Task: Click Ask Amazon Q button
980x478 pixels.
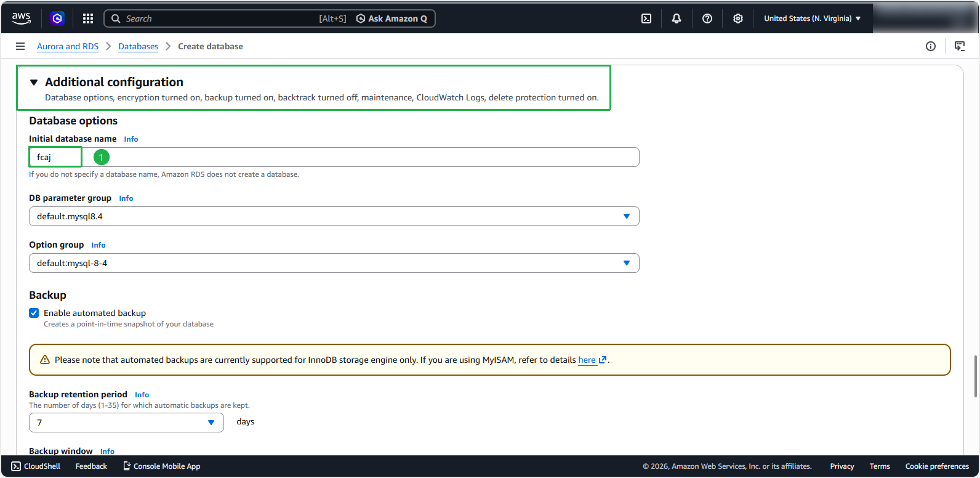Action: click(392, 18)
